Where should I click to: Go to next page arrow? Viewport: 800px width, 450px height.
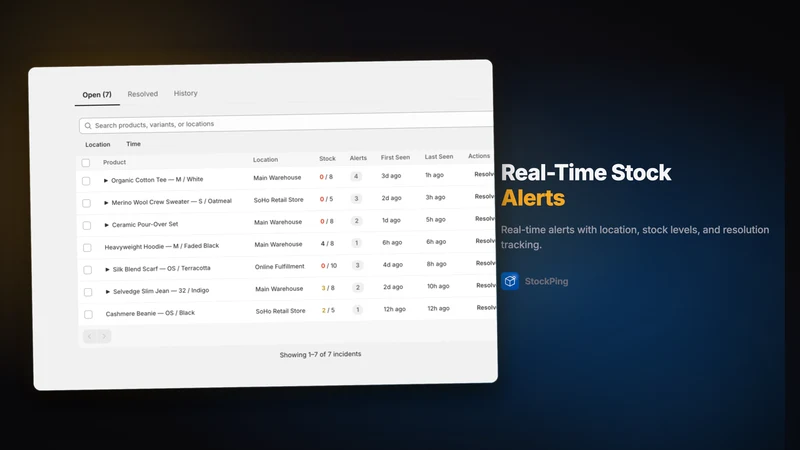104,336
